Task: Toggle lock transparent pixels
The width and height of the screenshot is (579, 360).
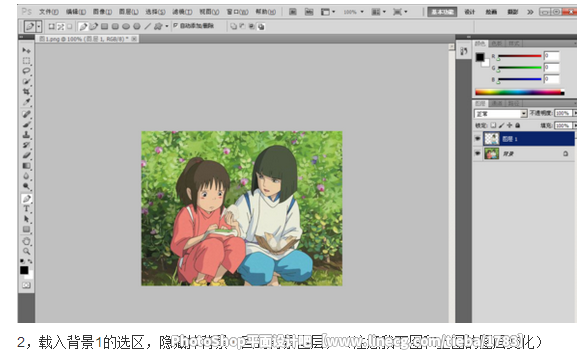Action: (493, 126)
